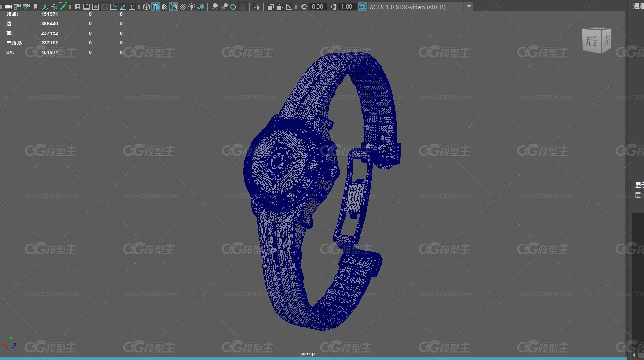Click the Isolate Select icon
This screenshot has width=644, height=360.
pyautogui.click(x=257, y=7)
